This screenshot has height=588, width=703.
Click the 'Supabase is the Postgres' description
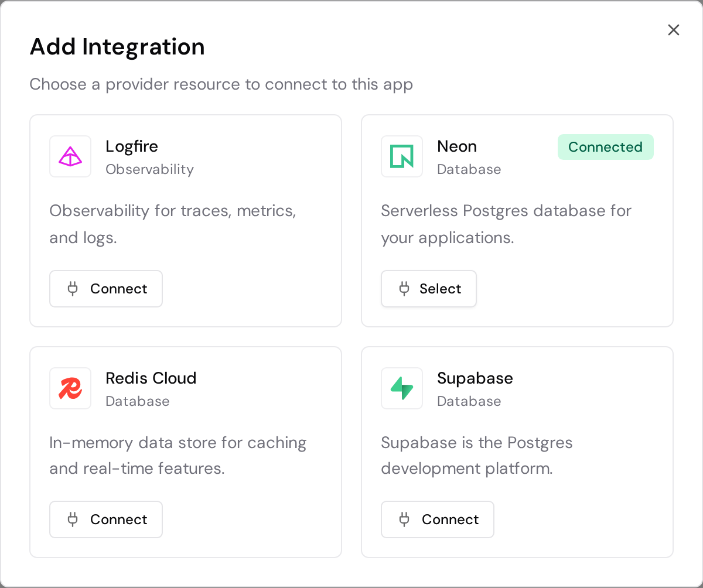[x=477, y=456]
